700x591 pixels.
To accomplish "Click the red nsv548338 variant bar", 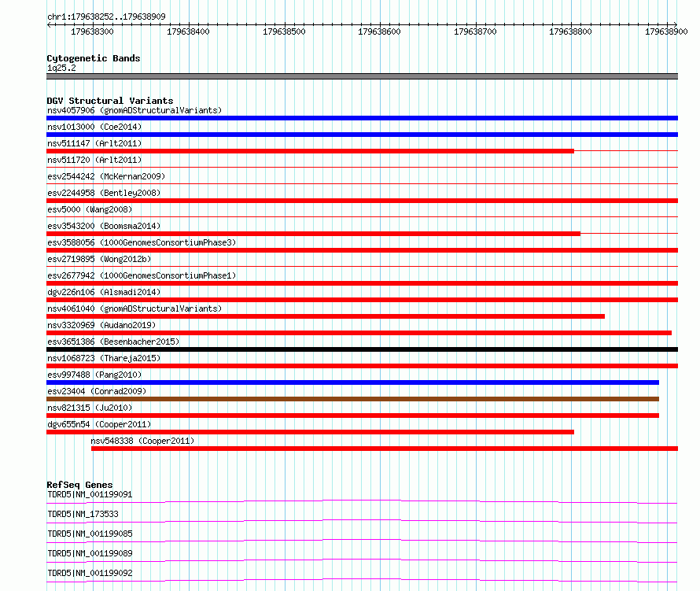I will coord(385,449).
